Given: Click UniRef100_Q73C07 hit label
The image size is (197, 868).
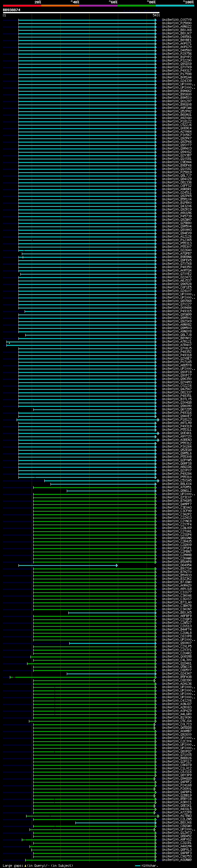Looking at the screenshot, I should pos(176,497).
